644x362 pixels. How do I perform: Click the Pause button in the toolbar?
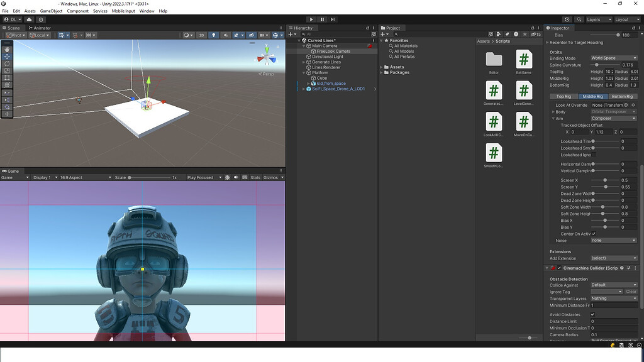point(321,19)
